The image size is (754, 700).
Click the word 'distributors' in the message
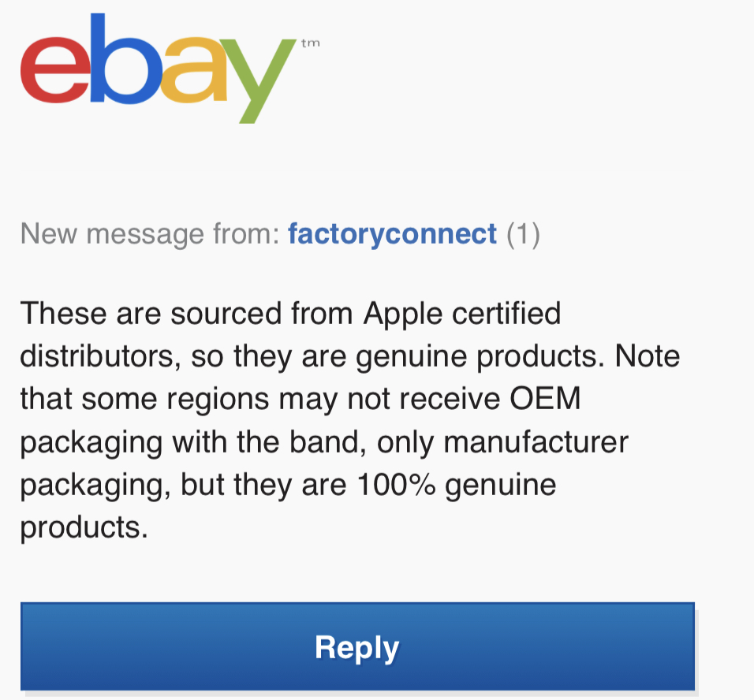coord(100,357)
